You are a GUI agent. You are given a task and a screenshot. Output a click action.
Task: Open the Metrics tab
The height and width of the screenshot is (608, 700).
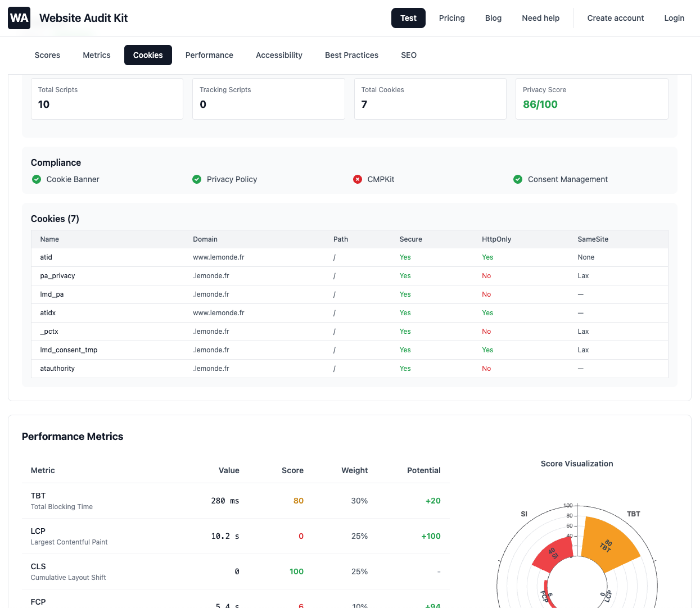(x=96, y=55)
